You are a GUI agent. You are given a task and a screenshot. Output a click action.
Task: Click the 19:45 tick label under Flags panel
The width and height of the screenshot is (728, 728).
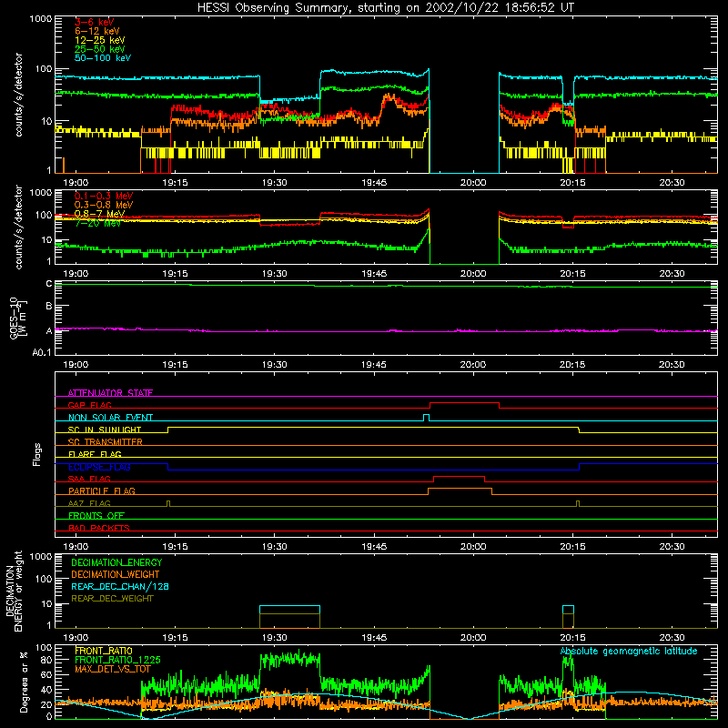[374, 547]
